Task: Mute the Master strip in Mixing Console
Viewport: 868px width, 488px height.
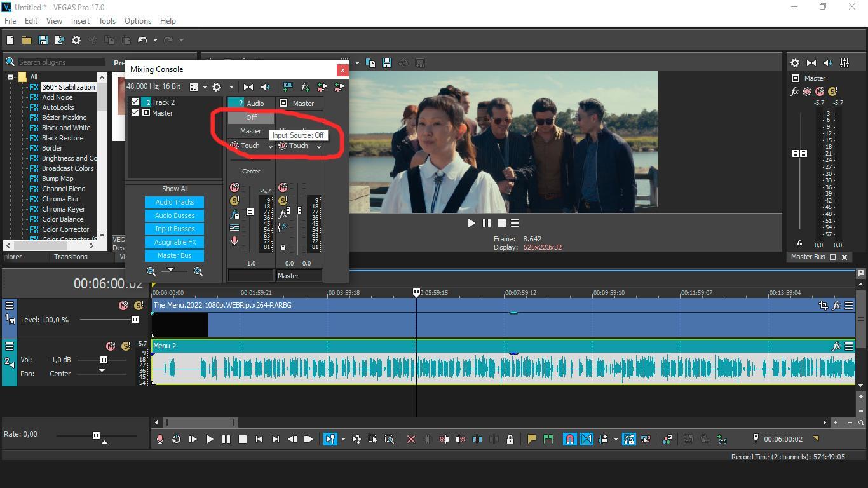Action: click(x=283, y=187)
